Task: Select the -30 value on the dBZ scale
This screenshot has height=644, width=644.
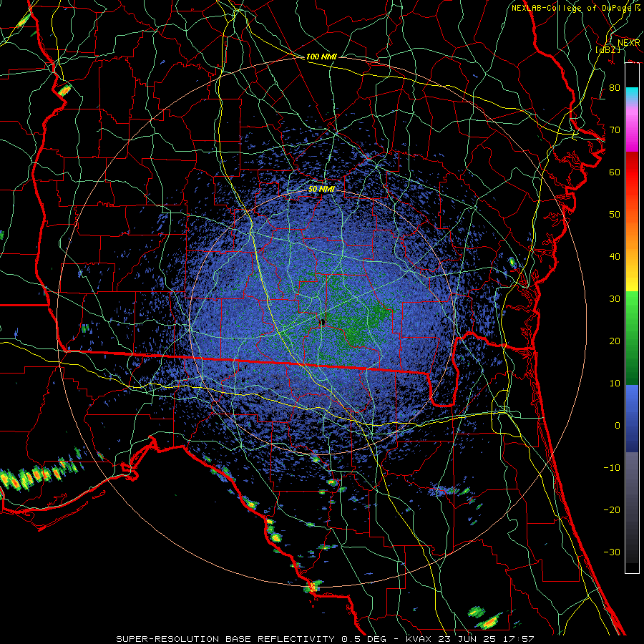Action: (612, 552)
